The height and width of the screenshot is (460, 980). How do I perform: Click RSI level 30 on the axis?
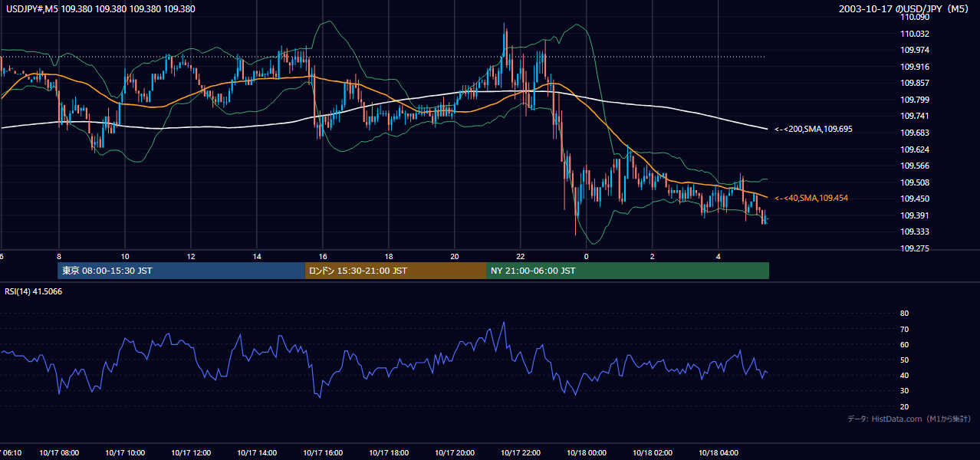point(904,391)
